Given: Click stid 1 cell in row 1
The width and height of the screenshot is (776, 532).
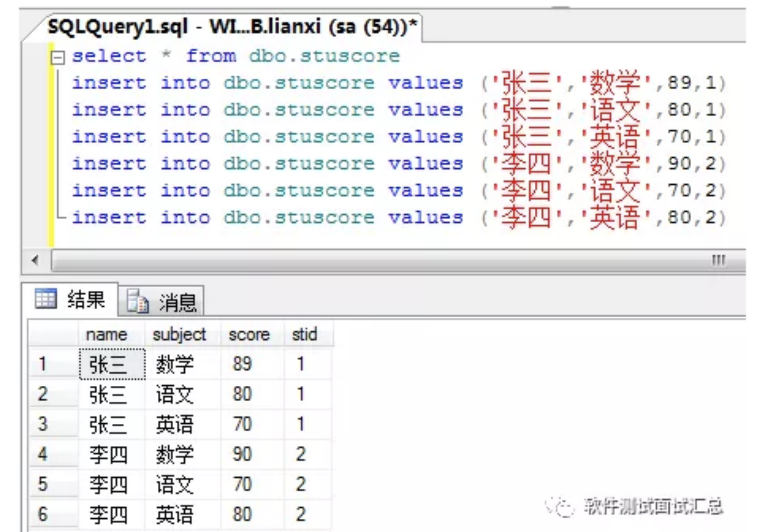Looking at the screenshot, I should click(308, 364).
